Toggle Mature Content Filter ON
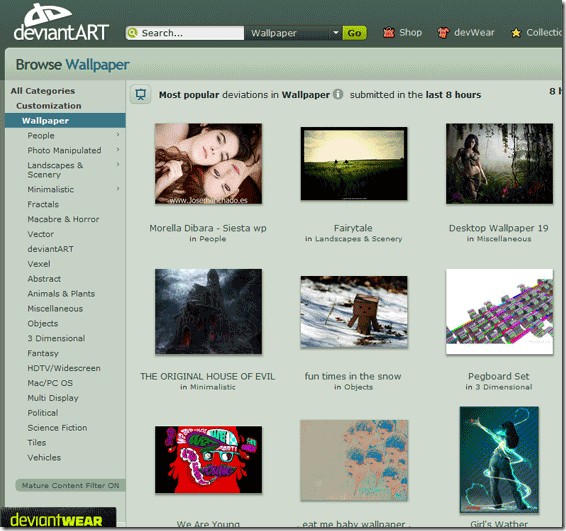The width and height of the screenshot is (566, 531). point(70,486)
